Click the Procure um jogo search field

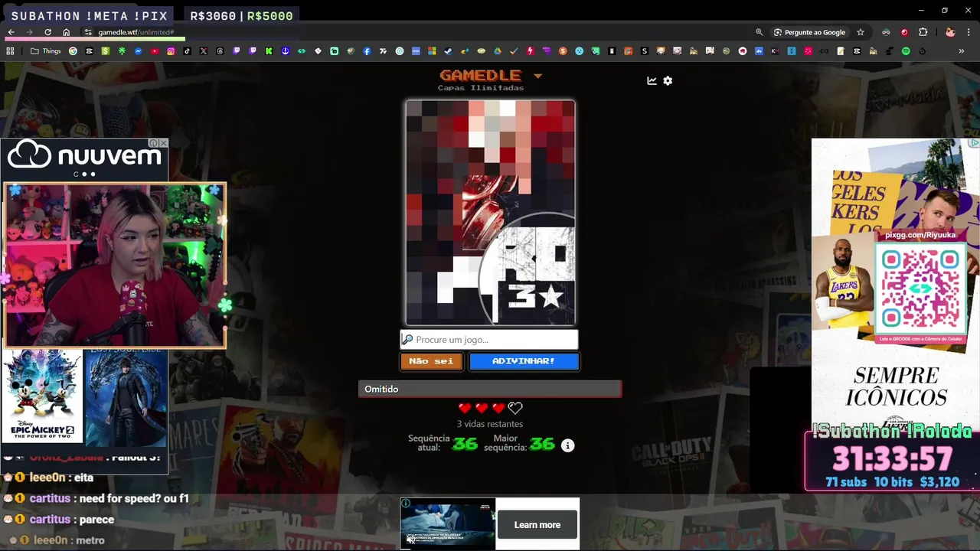[x=489, y=340]
